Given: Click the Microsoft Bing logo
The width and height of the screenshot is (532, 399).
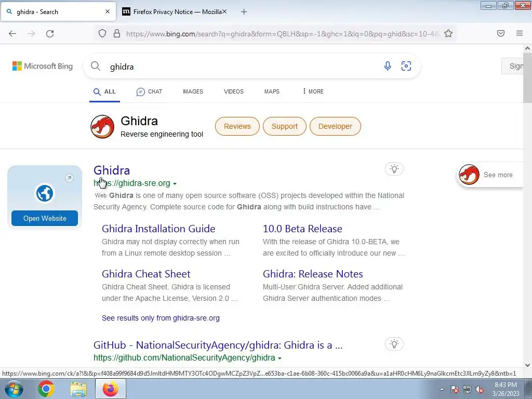Looking at the screenshot, I should point(43,66).
